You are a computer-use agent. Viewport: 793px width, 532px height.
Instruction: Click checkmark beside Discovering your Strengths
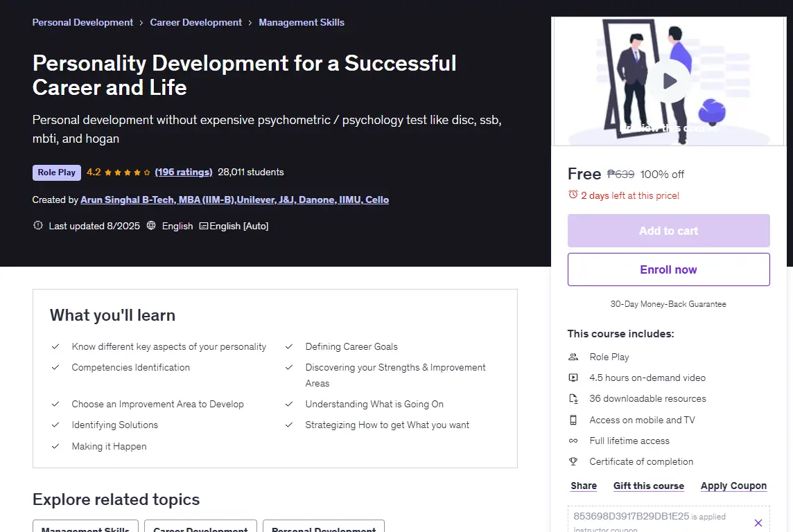289,367
